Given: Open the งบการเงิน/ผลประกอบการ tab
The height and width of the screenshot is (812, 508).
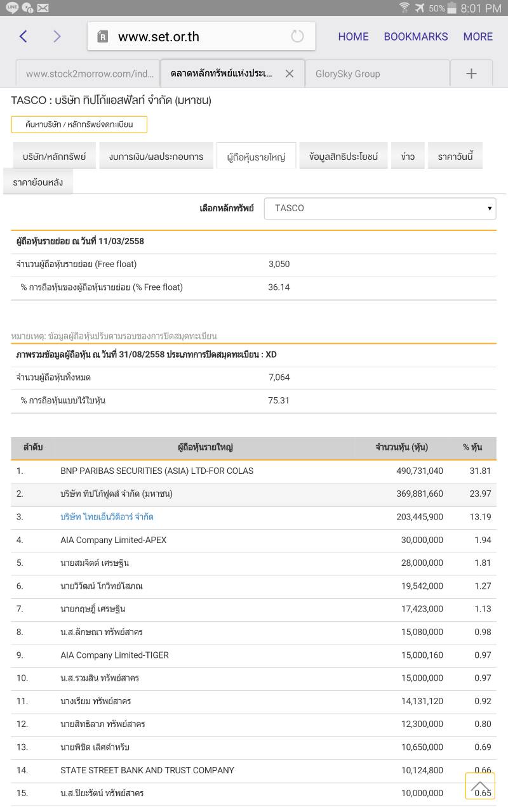Looking at the screenshot, I should coord(156,156).
